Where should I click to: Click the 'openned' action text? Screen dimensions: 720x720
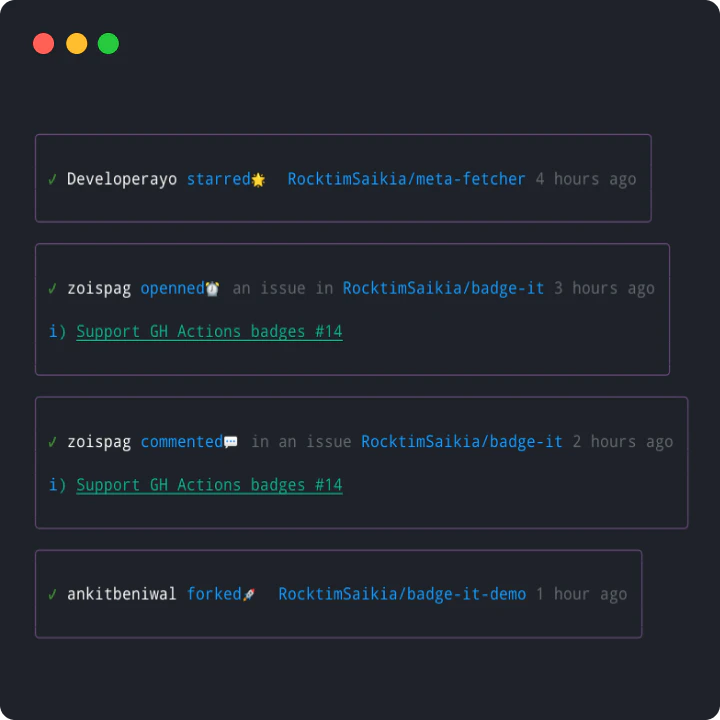[x=173, y=289]
